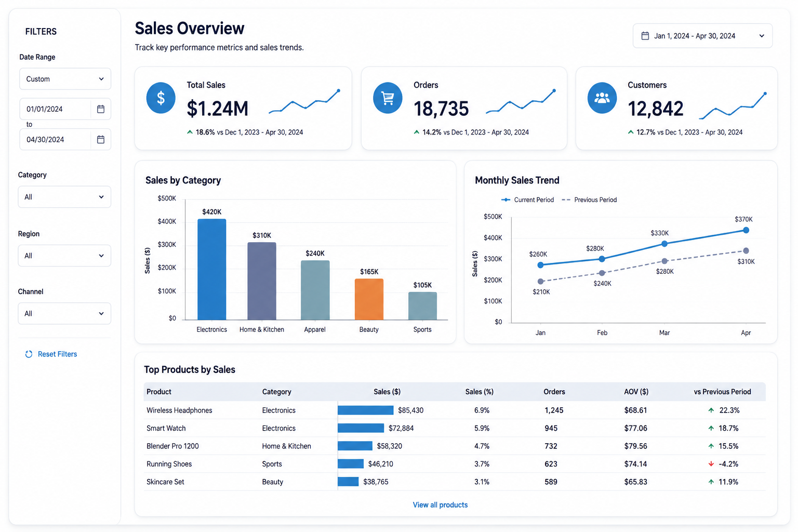Click the Total Sales sparkline chart
The width and height of the screenshot is (798, 532).
(304, 101)
